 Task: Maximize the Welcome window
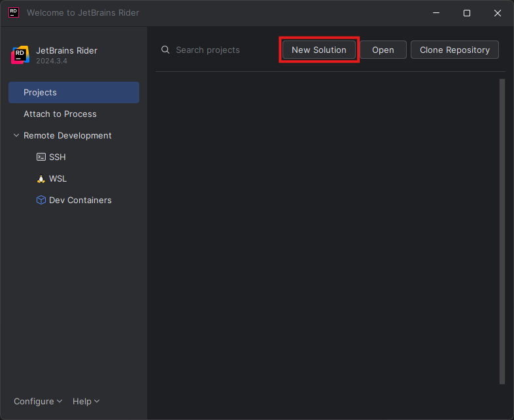(467, 13)
